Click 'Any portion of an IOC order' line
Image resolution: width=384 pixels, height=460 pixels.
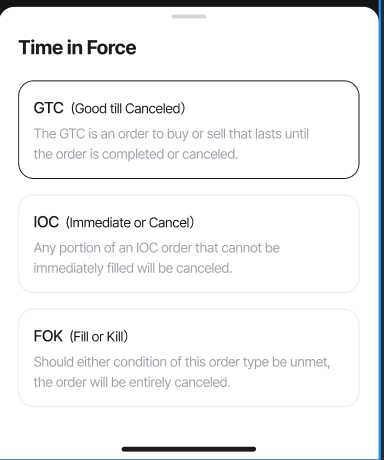click(x=157, y=248)
